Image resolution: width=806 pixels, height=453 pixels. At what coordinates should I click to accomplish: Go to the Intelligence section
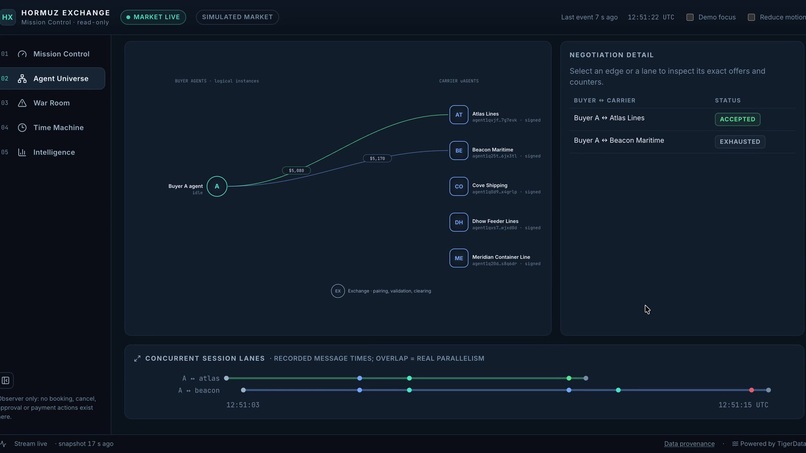[x=52, y=152]
